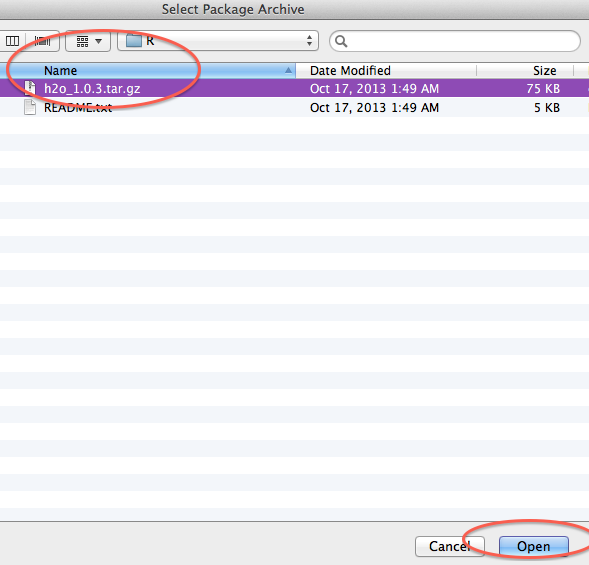Switch to cover flow view
Screen dimensions: 589x565
(42, 41)
